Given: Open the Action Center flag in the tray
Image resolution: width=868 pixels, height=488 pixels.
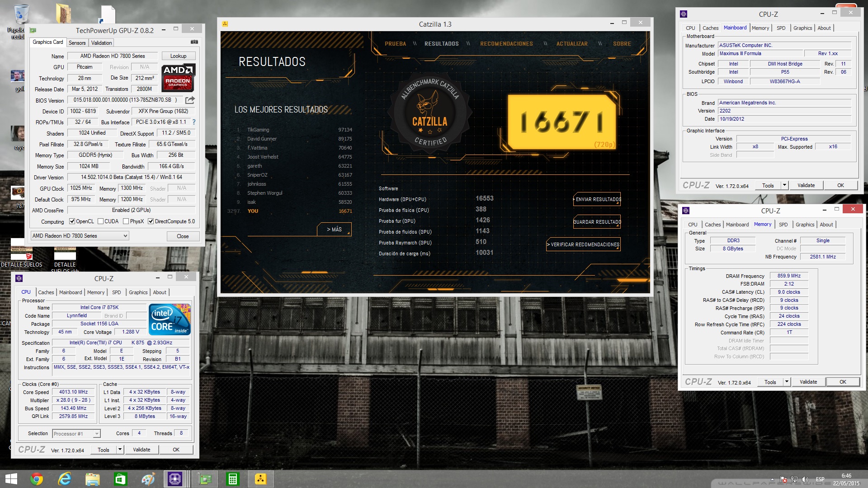Looking at the screenshot, I should [783, 479].
